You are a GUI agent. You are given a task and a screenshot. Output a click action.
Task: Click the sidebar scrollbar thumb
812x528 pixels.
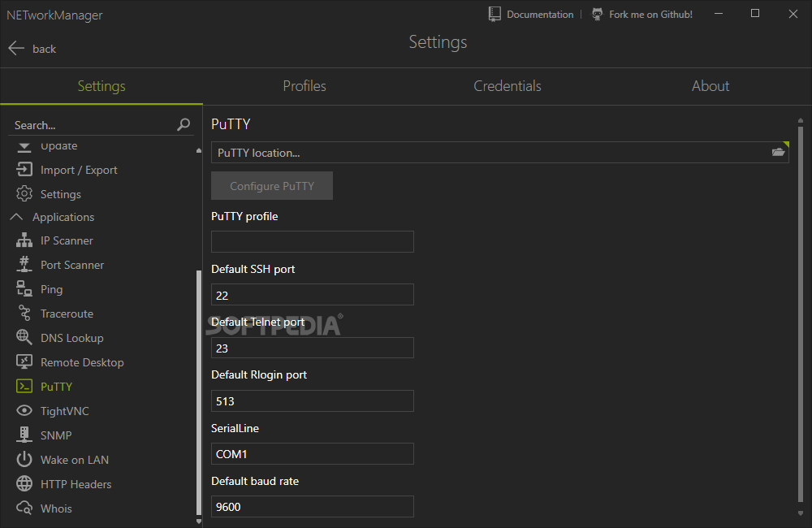[199, 393]
